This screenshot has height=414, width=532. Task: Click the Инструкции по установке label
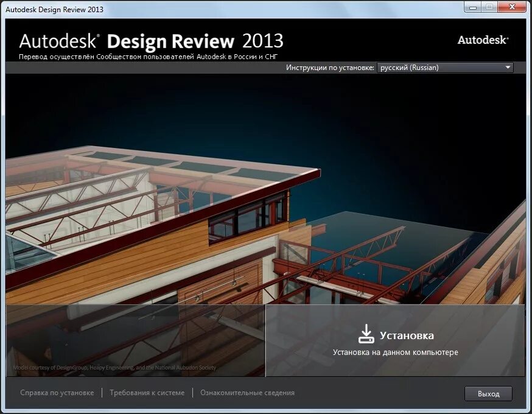(330, 68)
